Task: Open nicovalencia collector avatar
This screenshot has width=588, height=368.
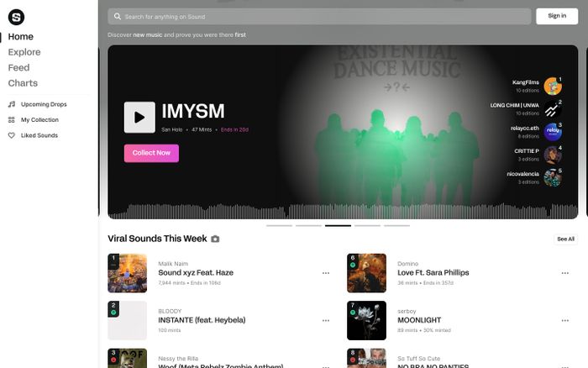Action: [x=552, y=177]
